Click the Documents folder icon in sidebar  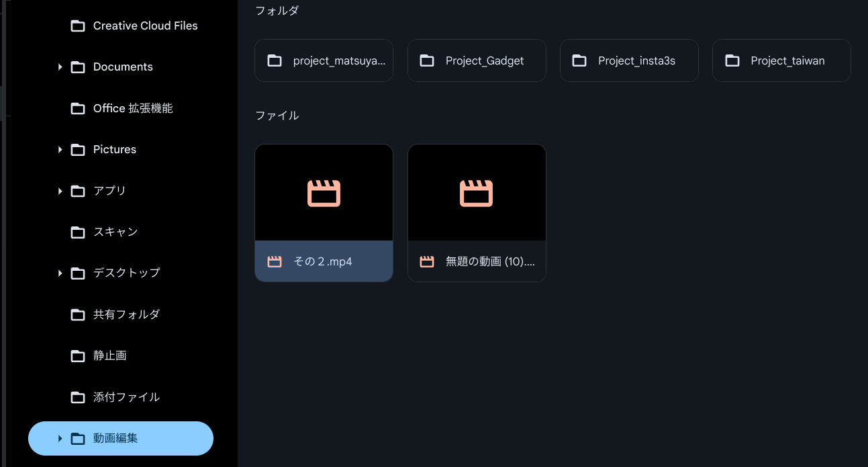click(78, 67)
